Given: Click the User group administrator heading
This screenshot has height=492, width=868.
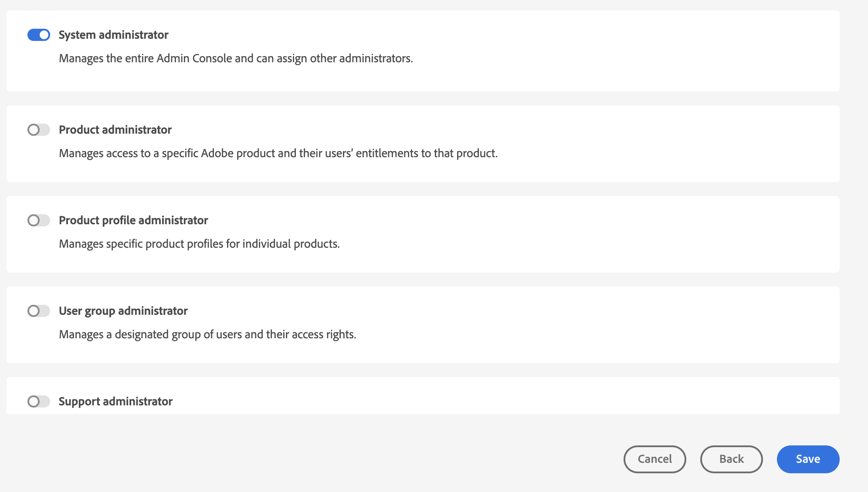Looking at the screenshot, I should [123, 311].
